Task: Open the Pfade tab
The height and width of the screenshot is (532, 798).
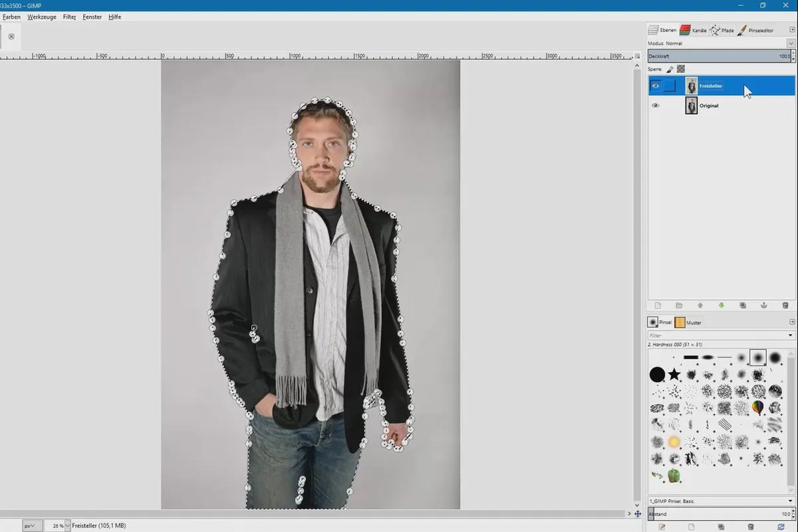Action: [x=723, y=30]
